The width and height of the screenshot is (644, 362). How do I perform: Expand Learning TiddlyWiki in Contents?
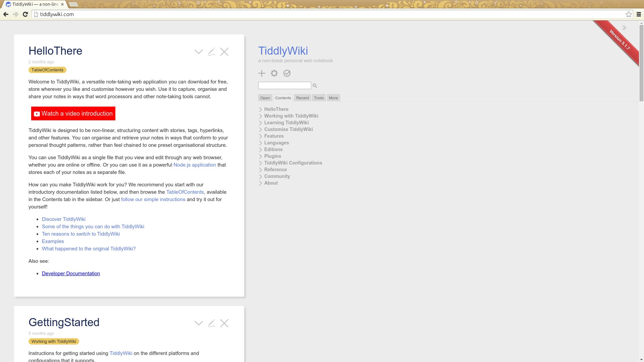pos(261,123)
